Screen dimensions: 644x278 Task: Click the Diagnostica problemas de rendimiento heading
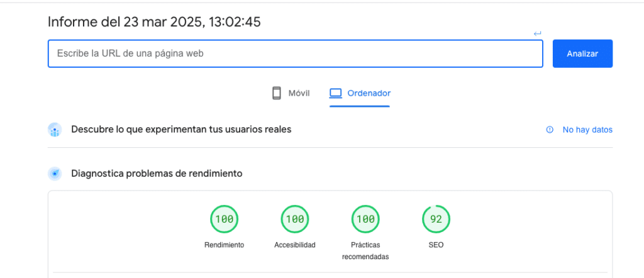pos(157,173)
